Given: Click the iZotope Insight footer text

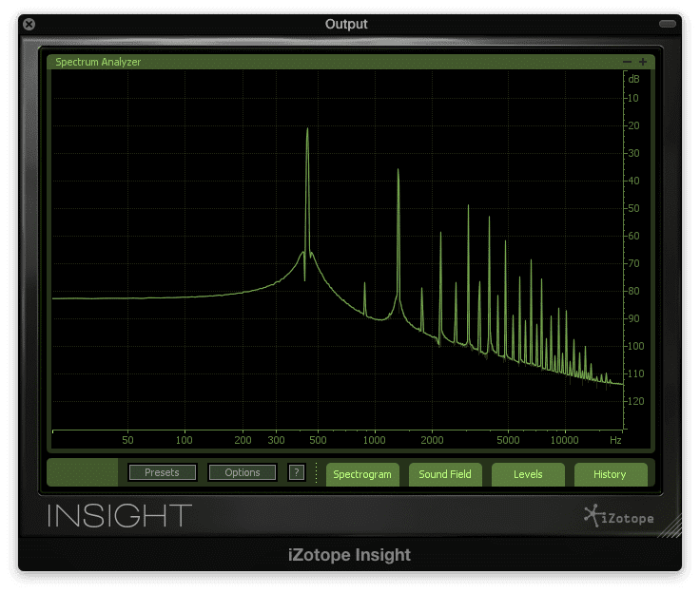Looking at the screenshot, I should tap(349, 555).
